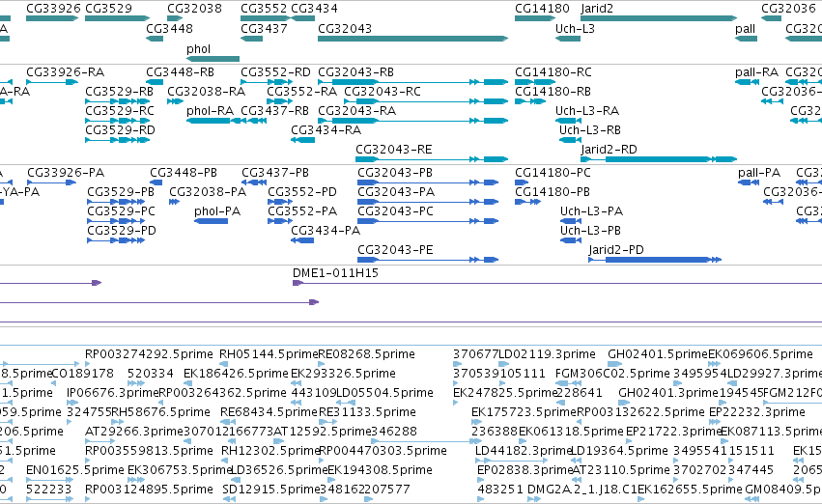Click protein Uch-L3-PA

pyautogui.click(x=591, y=211)
